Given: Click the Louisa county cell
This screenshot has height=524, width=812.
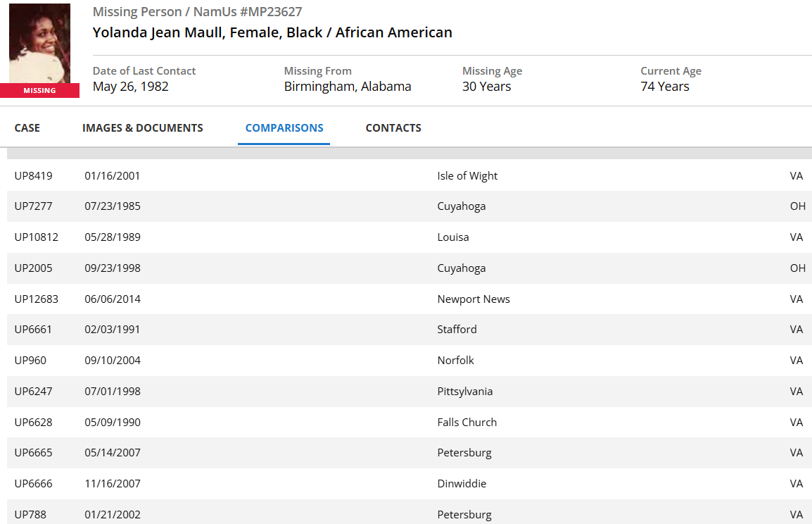Looking at the screenshot, I should [453, 237].
